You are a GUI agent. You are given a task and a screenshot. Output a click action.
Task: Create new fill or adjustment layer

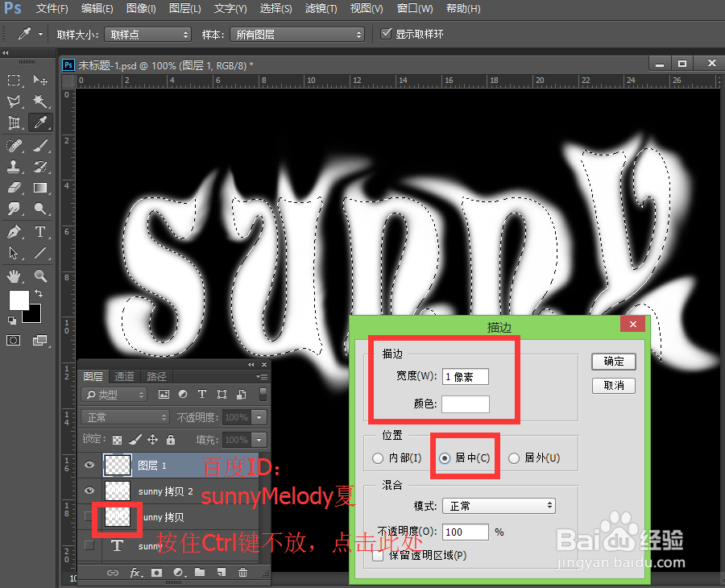(180, 573)
